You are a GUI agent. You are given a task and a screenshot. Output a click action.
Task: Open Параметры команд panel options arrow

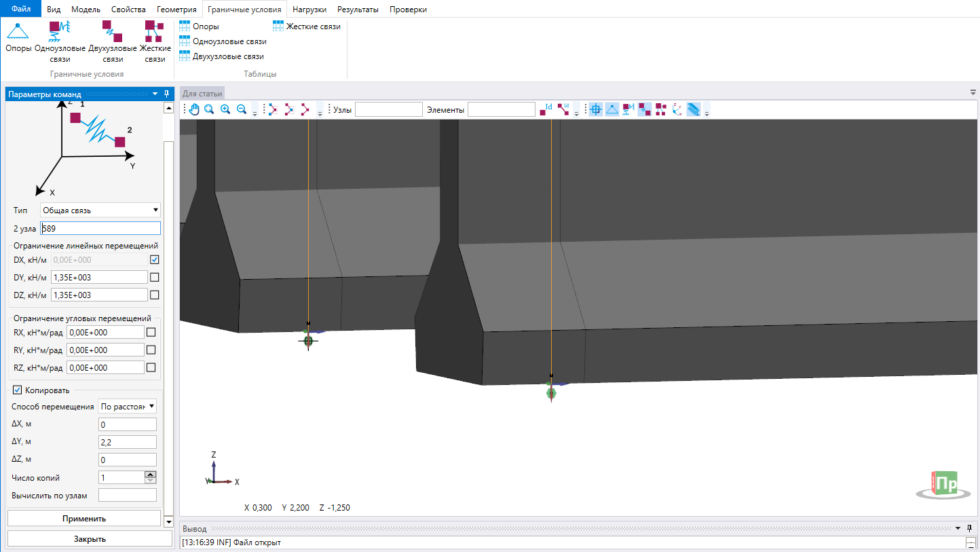(x=155, y=94)
